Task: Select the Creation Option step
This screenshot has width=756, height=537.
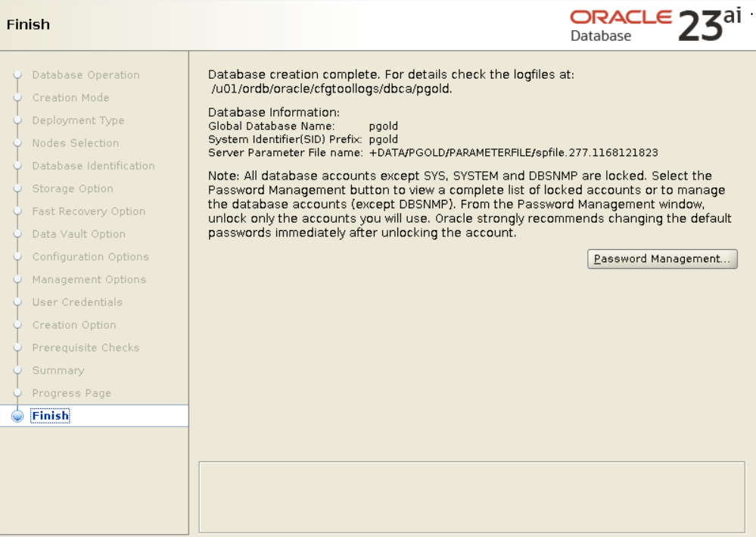Action: [74, 325]
